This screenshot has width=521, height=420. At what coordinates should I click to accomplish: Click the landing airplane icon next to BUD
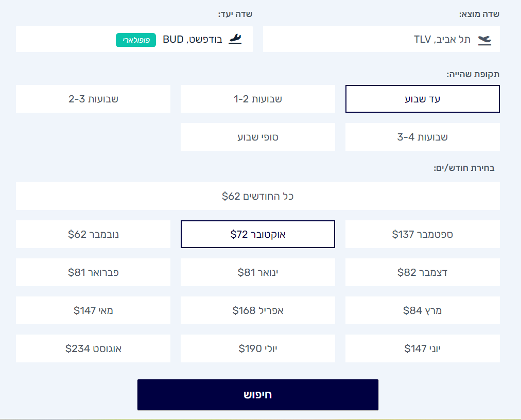[x=235, y=39]
